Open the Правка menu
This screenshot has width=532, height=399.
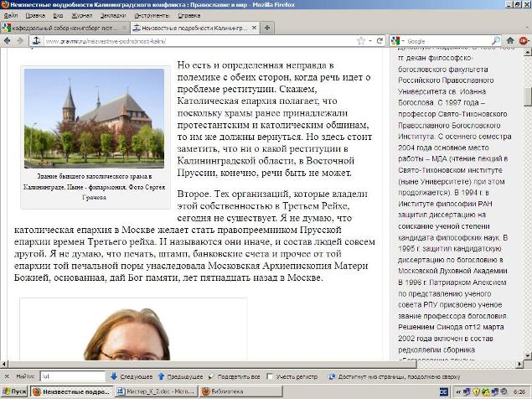[35, 16]
